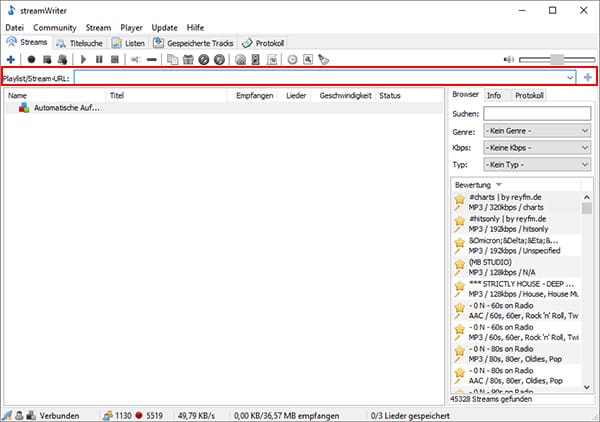Click the Bewertung sort header arrow
Screen dimensions: 600x422
[499, 185]
